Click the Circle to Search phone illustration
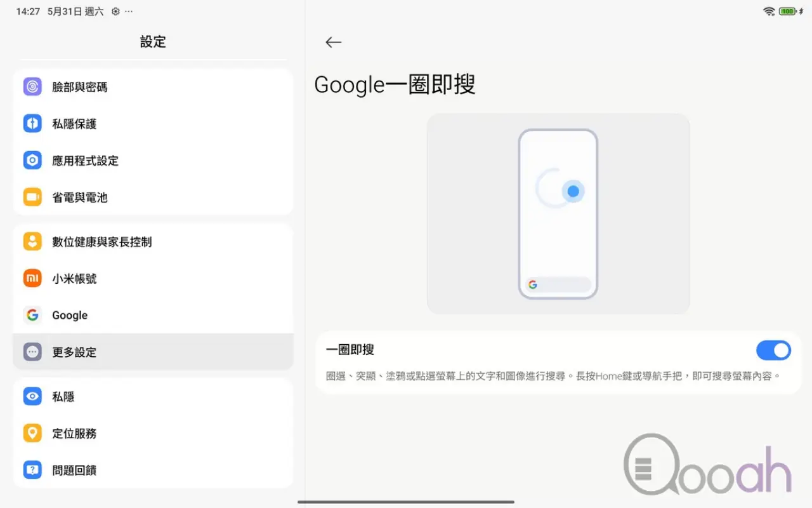This screenshot has width=812, height=508. point(558,214)
